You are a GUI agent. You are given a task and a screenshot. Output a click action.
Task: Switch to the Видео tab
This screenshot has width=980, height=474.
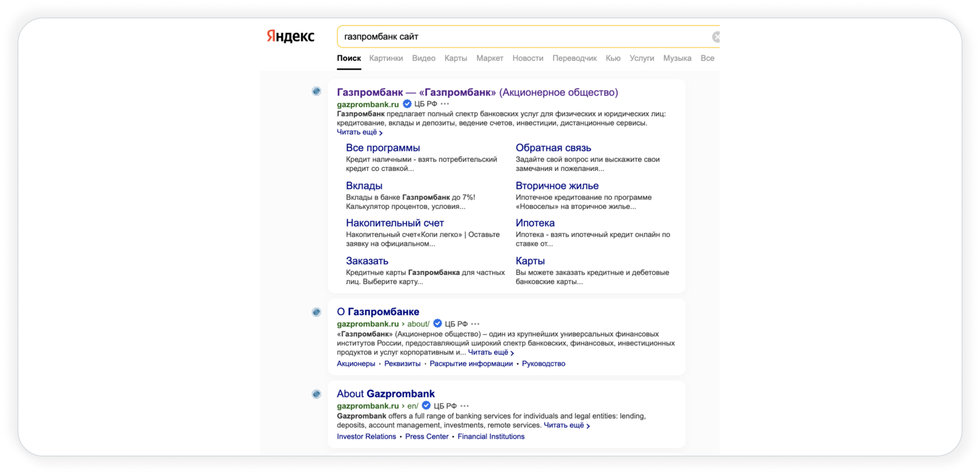coord(423,58)
